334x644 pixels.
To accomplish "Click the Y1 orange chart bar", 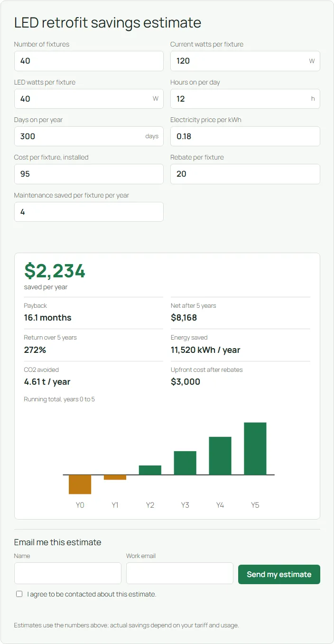I will click(x=115, y=477).
